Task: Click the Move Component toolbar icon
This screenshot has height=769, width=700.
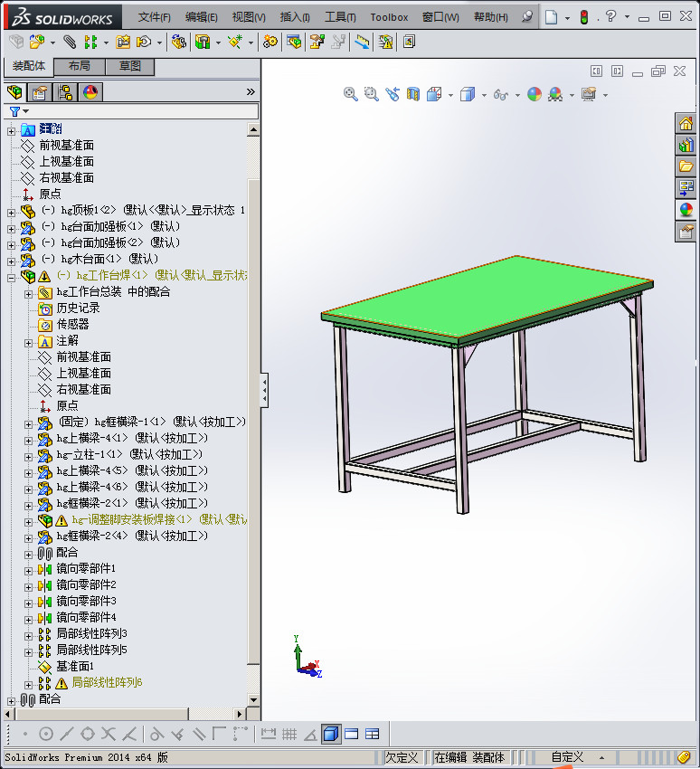Action: (x=144, y=43)
